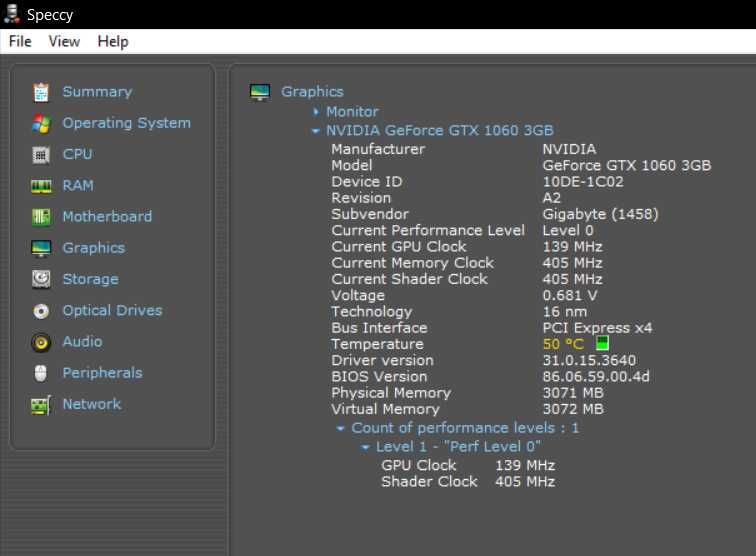Click the 50 °C temperature value
The width and height of the screenshot is (756, 556).
(563, 344)
